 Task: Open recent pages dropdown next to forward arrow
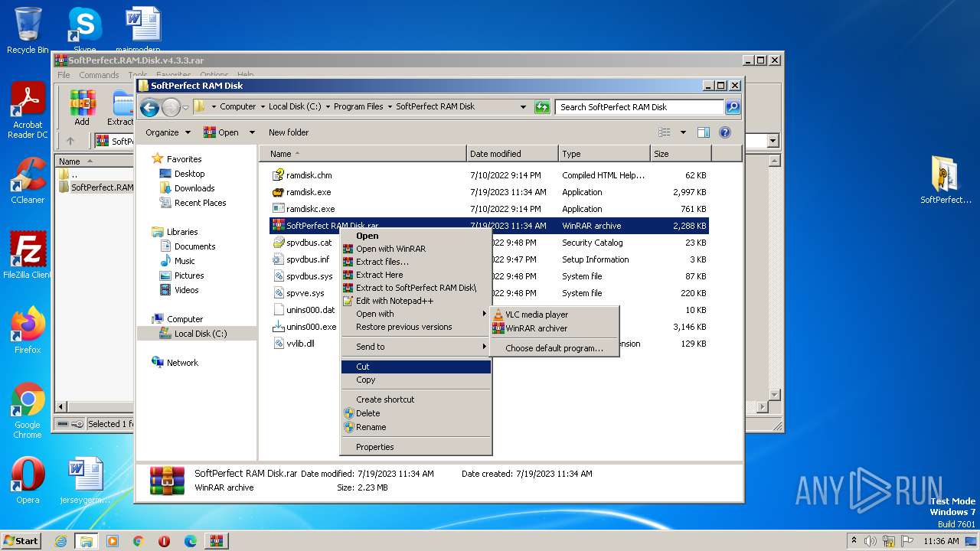(x=185, y=107)
